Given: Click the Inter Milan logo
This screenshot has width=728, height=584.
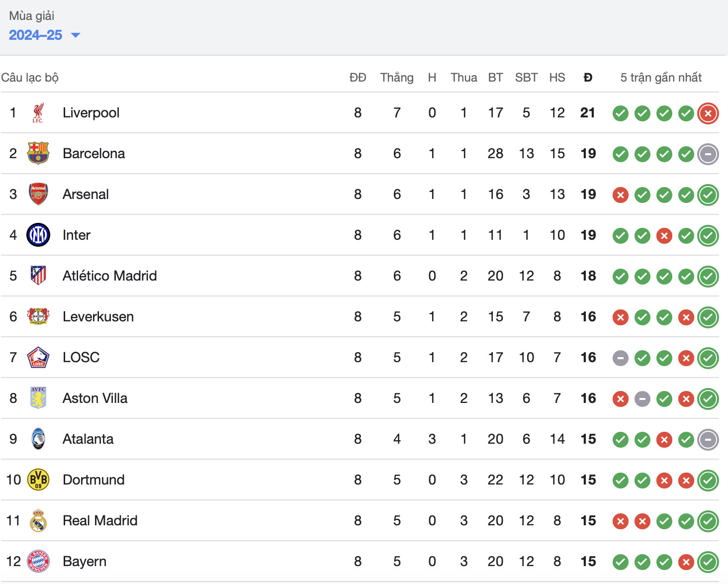Looking at the screenshot, I should tap(38, 235).
